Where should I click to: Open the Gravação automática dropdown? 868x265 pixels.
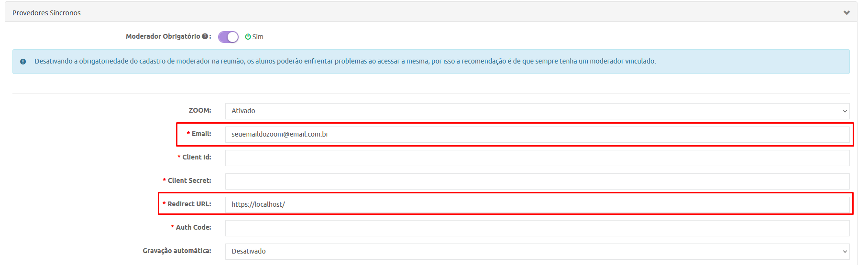(x=537, y=251)
